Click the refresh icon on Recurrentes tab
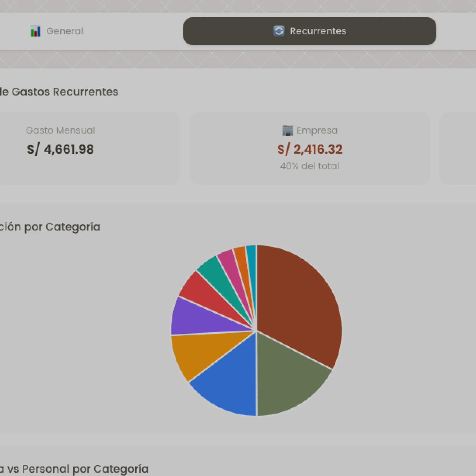 pyautogui.click(x=279, y=31)
